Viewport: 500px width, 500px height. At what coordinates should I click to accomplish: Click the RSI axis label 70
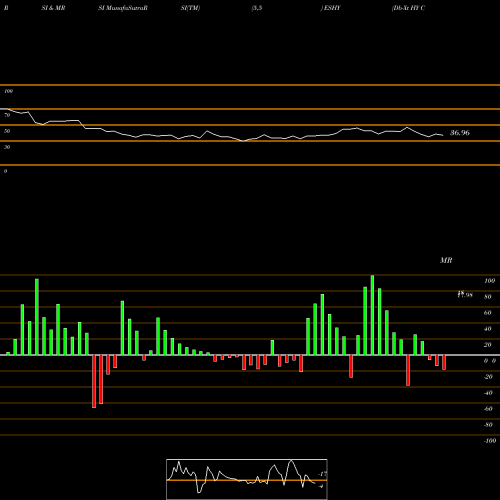7,115
